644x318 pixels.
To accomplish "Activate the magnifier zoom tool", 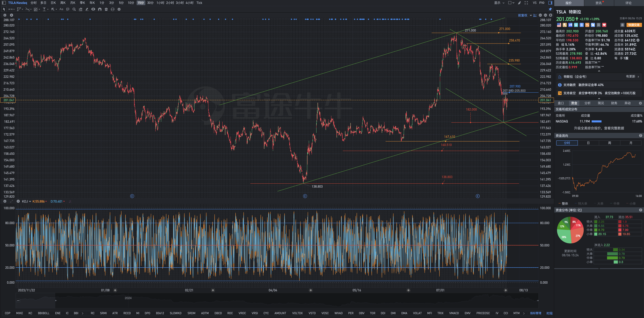I will coord(74,9).
